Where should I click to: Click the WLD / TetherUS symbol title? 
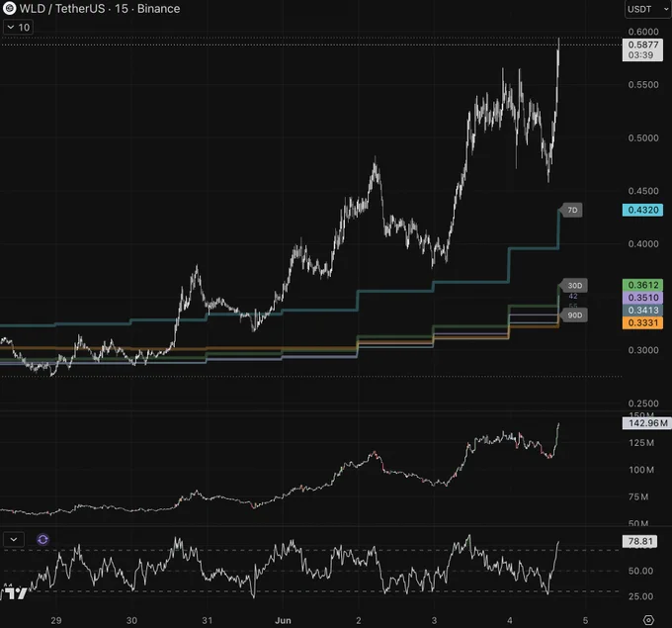coord(62,9)
